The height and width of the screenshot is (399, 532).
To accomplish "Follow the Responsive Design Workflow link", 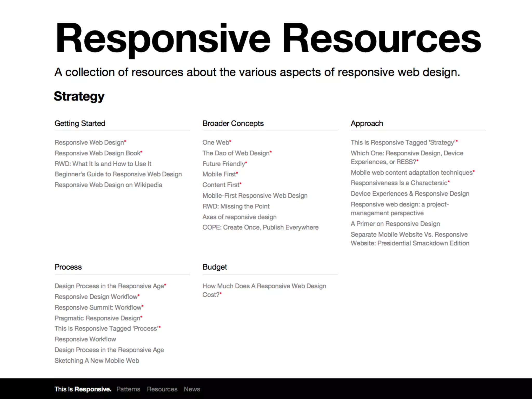I will point(96,297).
